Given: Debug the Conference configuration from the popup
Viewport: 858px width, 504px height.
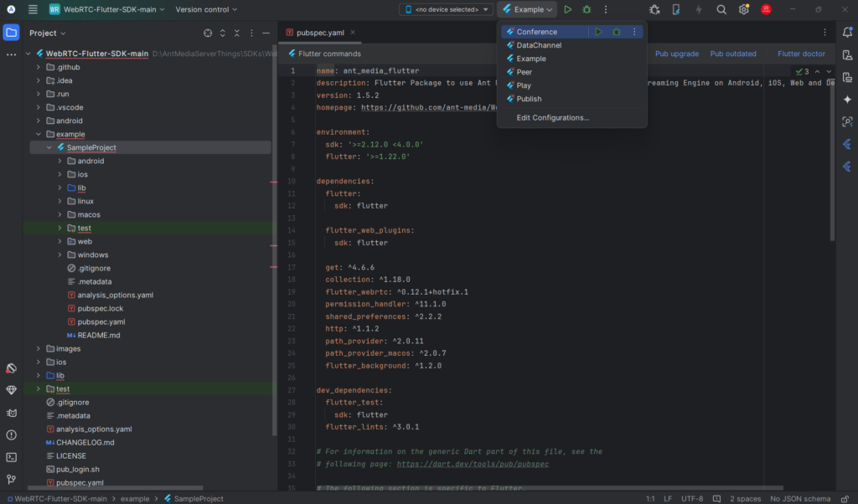Looking at the screenshot, I should pos(616,32).
